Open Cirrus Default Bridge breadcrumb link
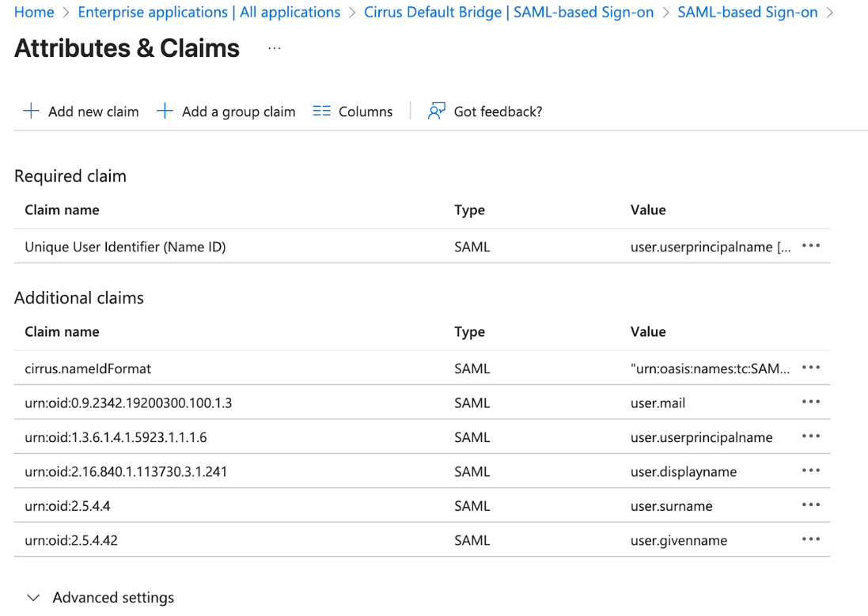Image resolution: width=868 pixels, height=616 pixels. coord(508,13)
